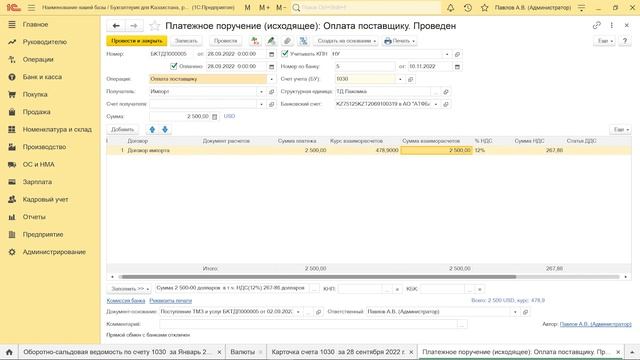
Task: Click the search magnifier icon
Action: click(x=296, y=8)
